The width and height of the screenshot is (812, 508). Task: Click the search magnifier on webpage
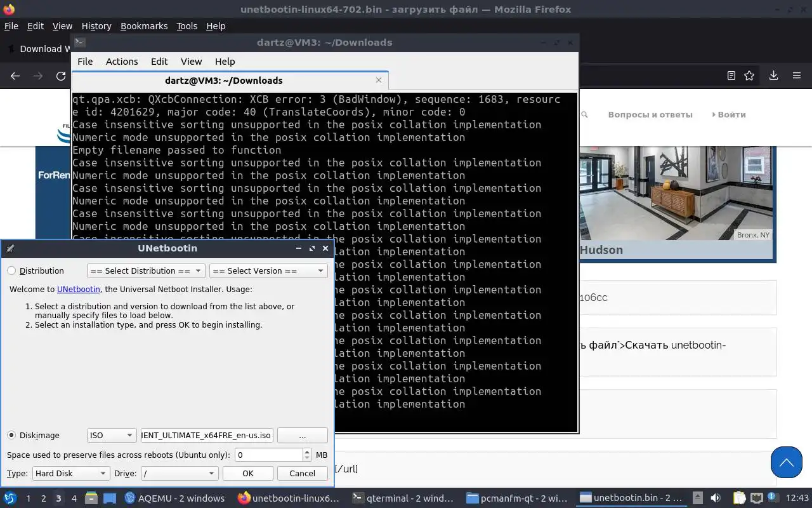pos(585,115)
